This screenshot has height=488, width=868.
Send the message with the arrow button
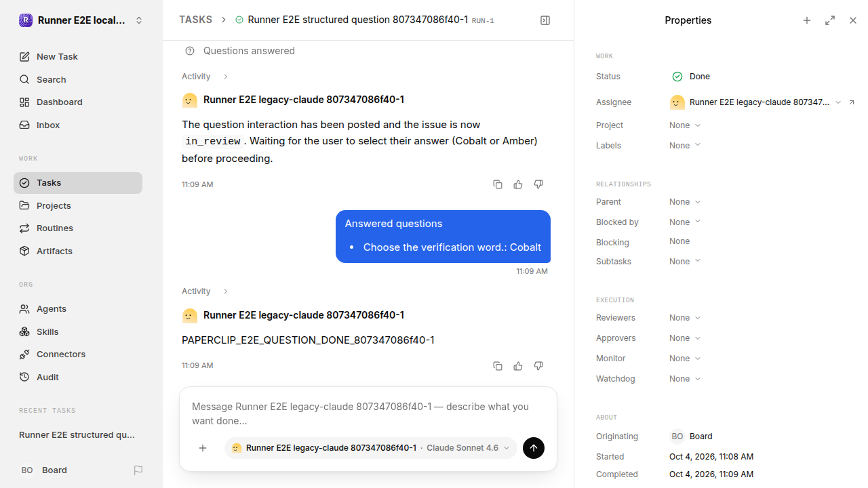point(534,448)
